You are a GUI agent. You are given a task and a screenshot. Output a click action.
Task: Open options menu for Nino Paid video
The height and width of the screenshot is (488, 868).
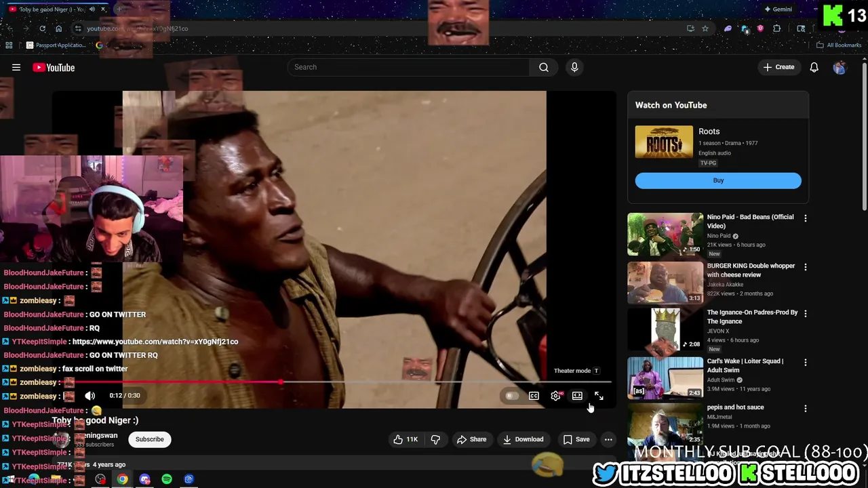[x=805, y=218]
